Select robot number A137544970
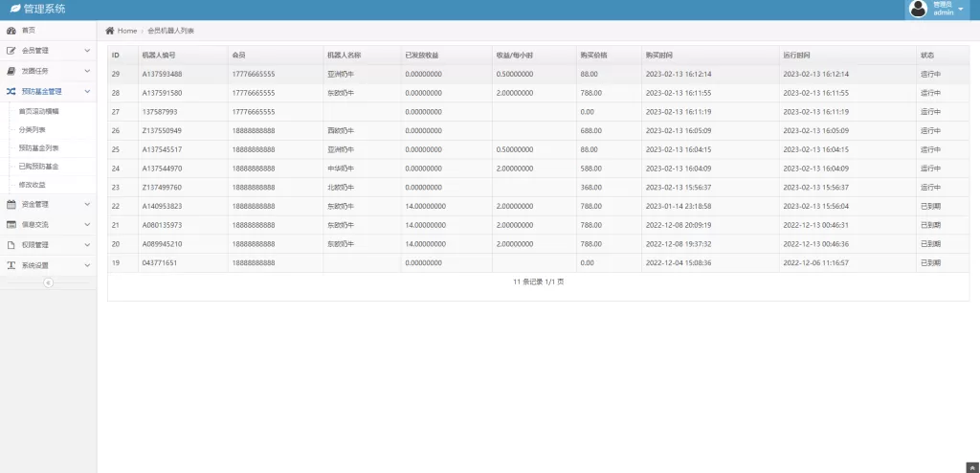The image size is (980, 473). (162, 169)
